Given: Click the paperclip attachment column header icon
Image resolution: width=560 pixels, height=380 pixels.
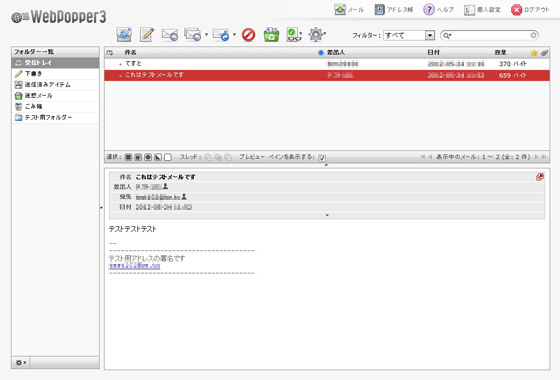Looking at the screenshot, I should click(x=544, y=53).
